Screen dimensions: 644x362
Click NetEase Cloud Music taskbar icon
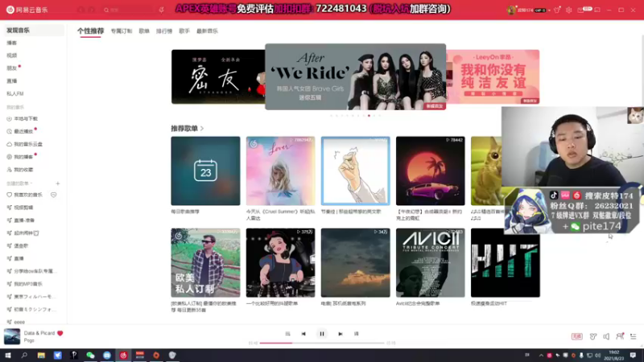pyautogui.click(x=123, y=356)
